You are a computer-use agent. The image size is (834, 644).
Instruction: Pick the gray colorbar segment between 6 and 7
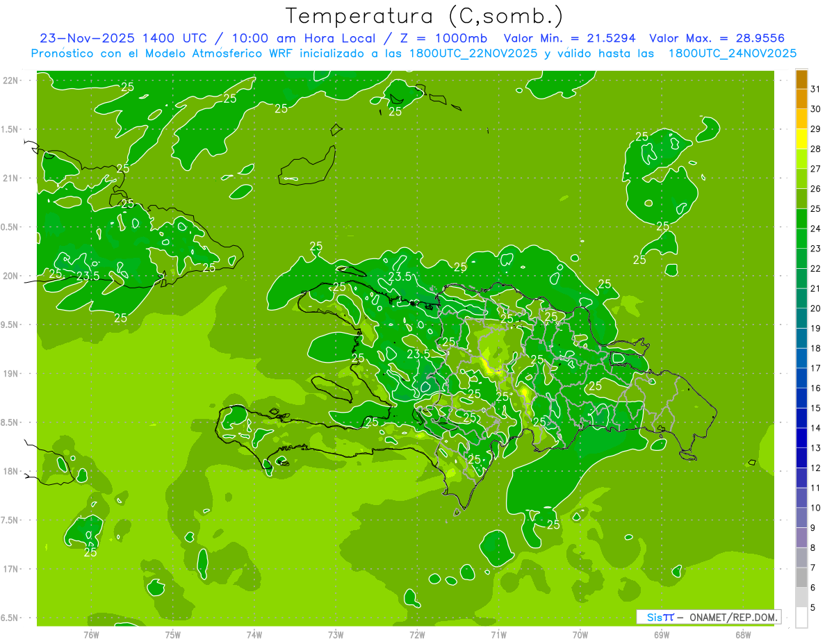pos(801,577)
